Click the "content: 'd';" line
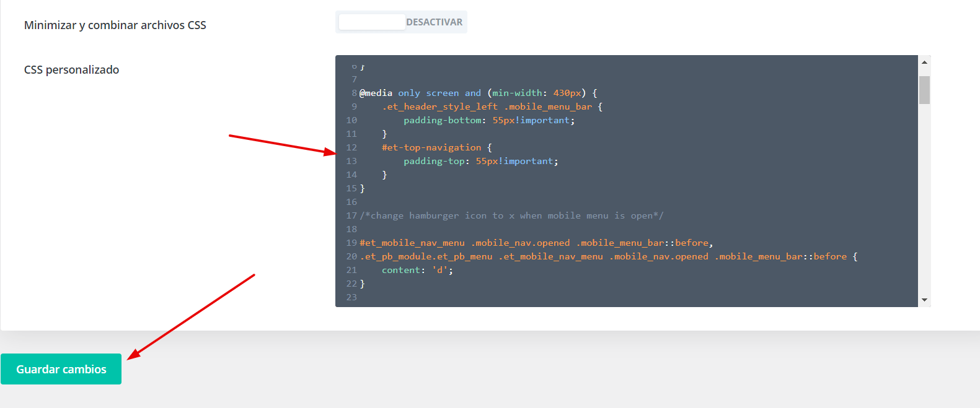Image resolution: width=980 pixels, height=408 pixels. click(x=417, y=270)
